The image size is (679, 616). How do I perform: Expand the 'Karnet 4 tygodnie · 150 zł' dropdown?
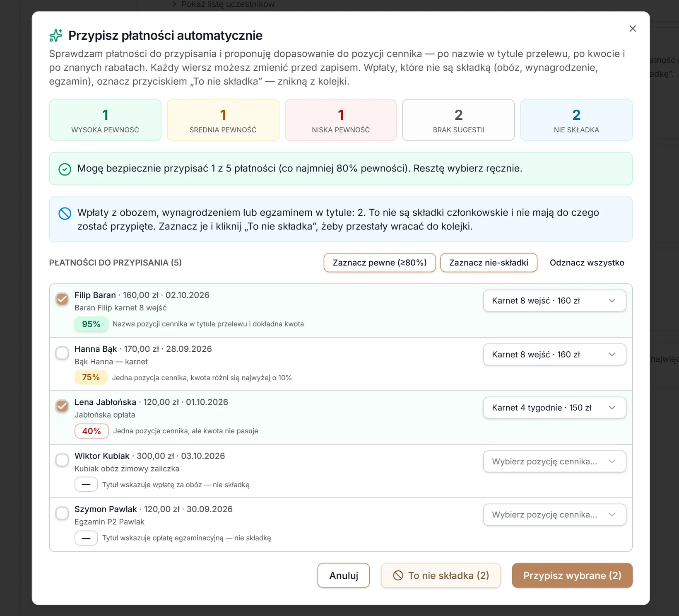coord(554,408)
